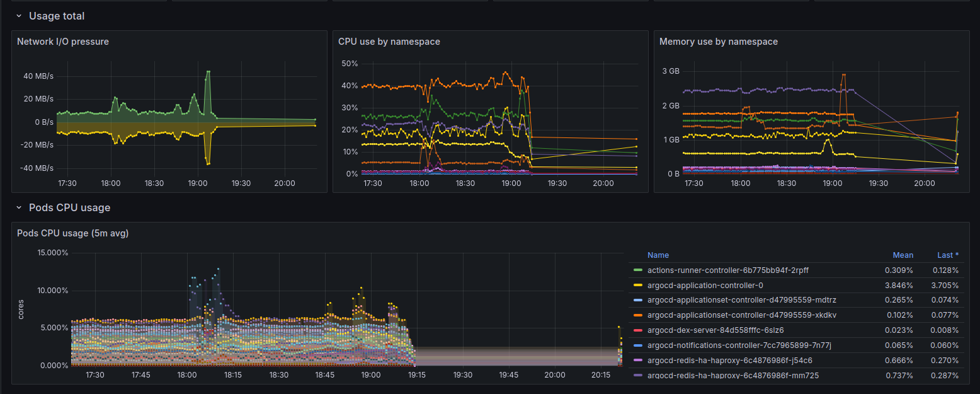Toggle the argocd-applicationset-controller-d47995559-mdtrz series label
This screenshot has width=980, height=394.
(741, 300)
